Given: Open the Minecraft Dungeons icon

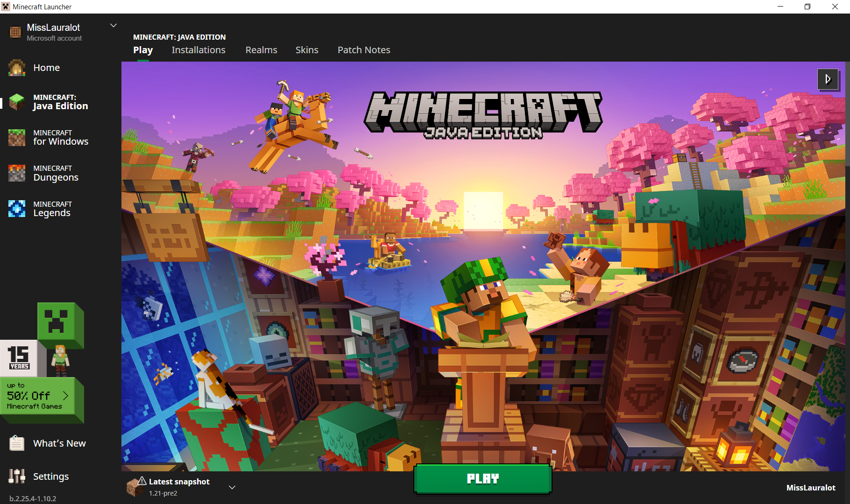Looking at the screenshot, I should [x=17, y=173].
